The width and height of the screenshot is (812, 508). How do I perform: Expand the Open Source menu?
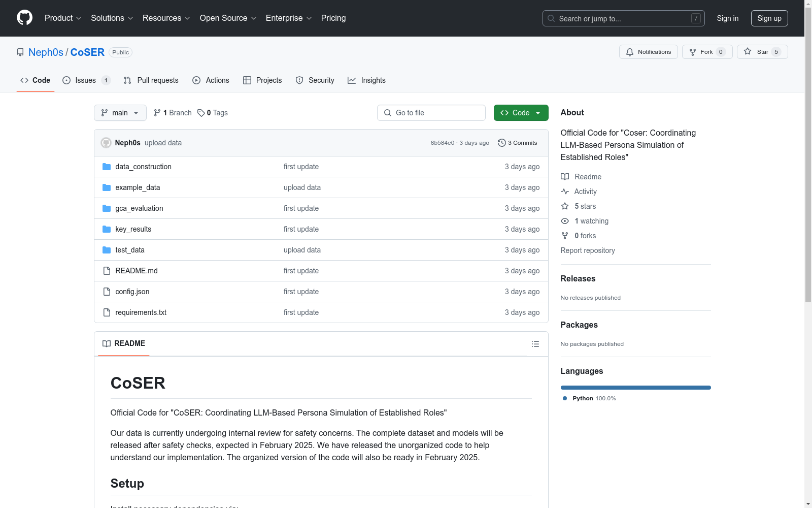228,18
